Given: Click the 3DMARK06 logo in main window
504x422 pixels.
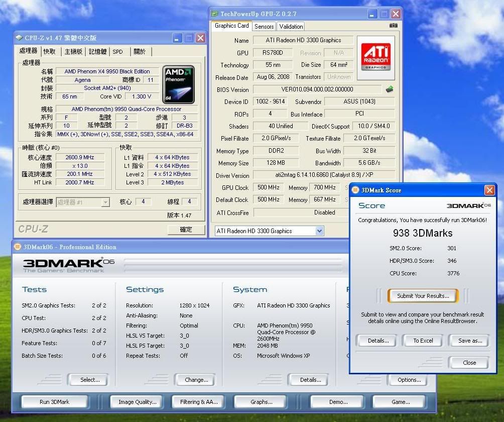Looking at the screenshot, I should 68,265.
